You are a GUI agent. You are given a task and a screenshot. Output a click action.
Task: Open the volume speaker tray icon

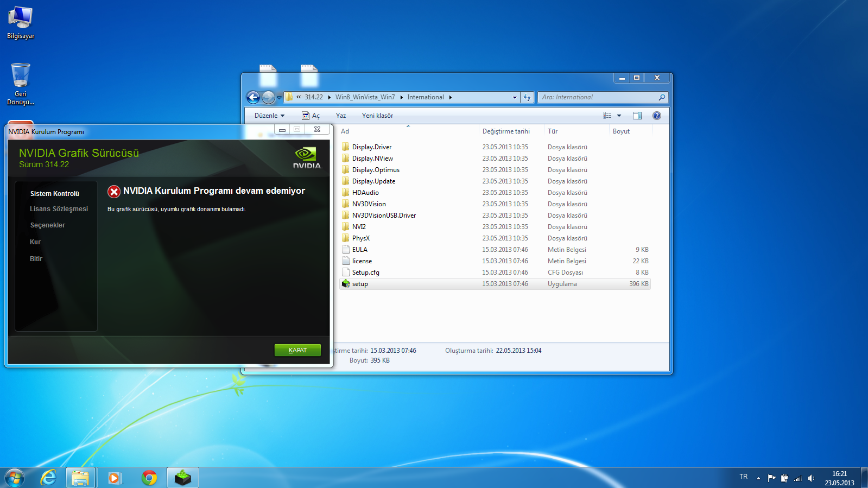(811, 478)
